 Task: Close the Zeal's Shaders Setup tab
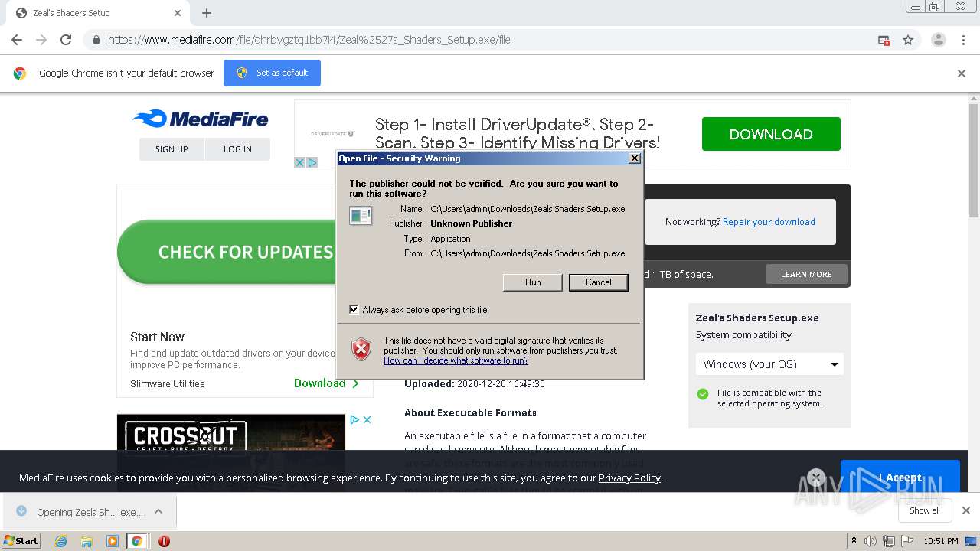pyautogui.click(x=178, y=13)
